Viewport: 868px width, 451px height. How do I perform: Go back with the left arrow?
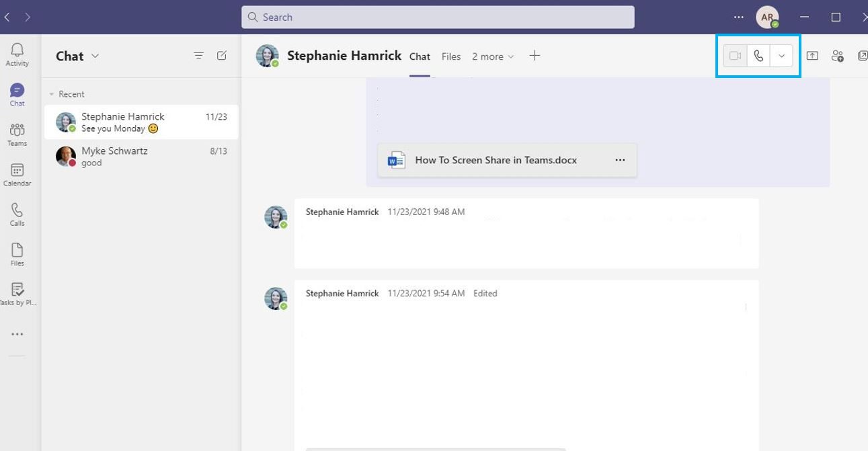[x=7, y=17]
